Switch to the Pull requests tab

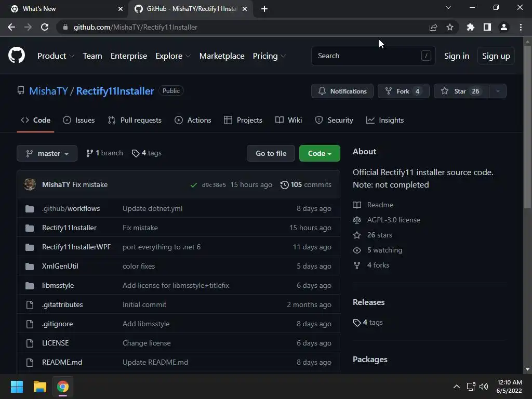pyautogui.click(x=135, y=120)
